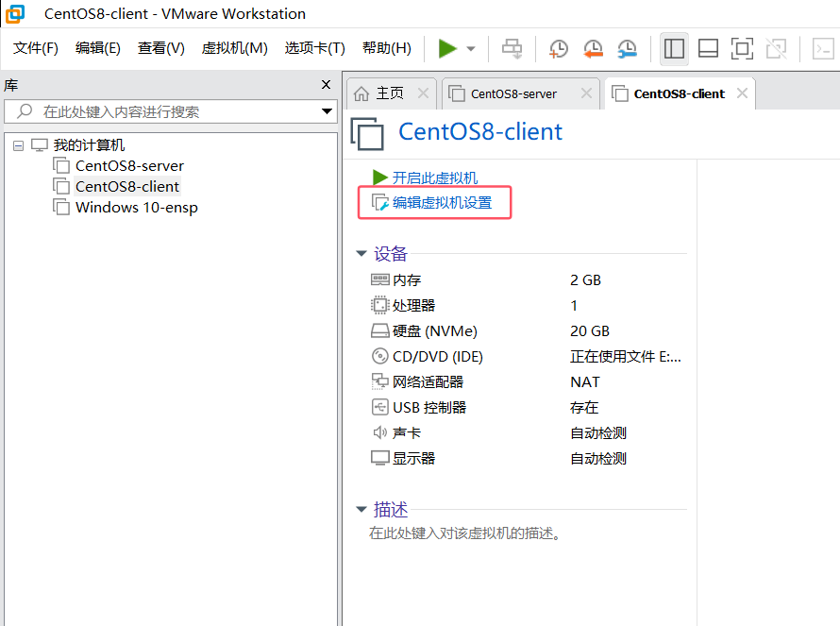Select 我的计算机 in the library tree
Viewport: 840px width, 626px height.
tap(89, 145)
